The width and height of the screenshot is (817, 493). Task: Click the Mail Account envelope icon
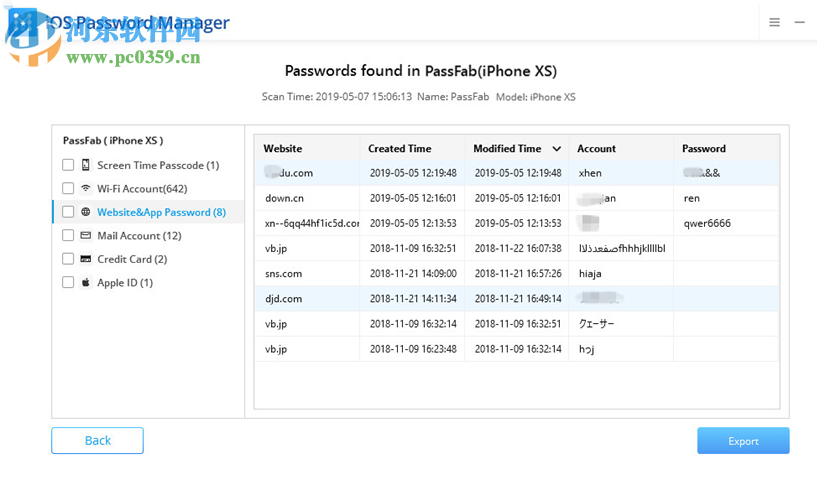[x=85, y=235]
